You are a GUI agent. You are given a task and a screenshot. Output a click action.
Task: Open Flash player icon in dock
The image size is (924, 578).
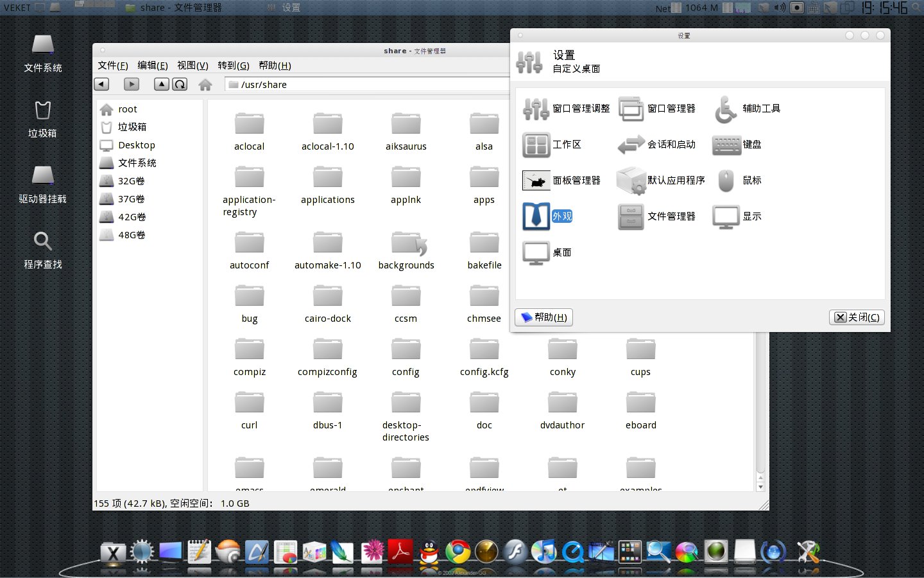coord(515,551)
